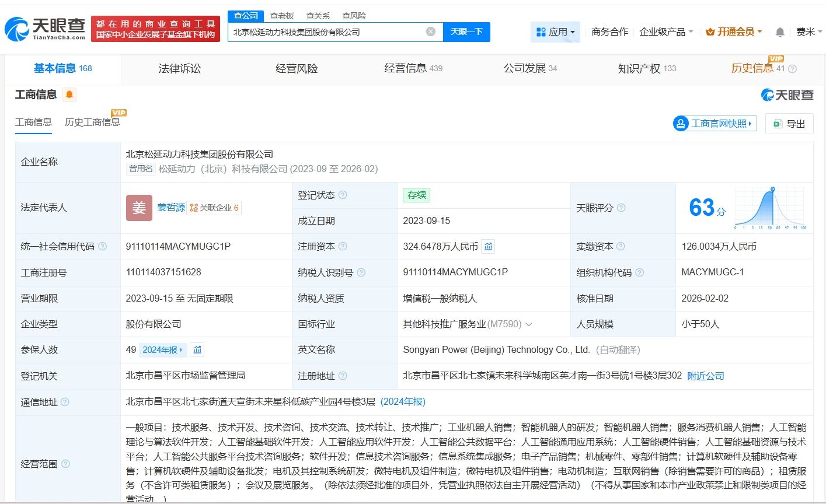Click the 姜 legal representative avatar
Screen dimensions: 826x504
point(139,208)
